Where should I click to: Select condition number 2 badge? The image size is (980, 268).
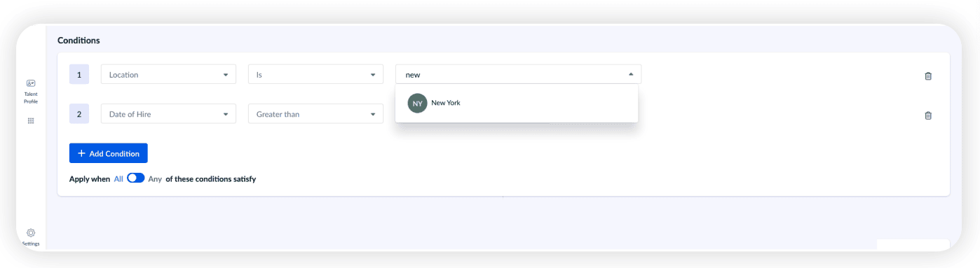[79, 114]
